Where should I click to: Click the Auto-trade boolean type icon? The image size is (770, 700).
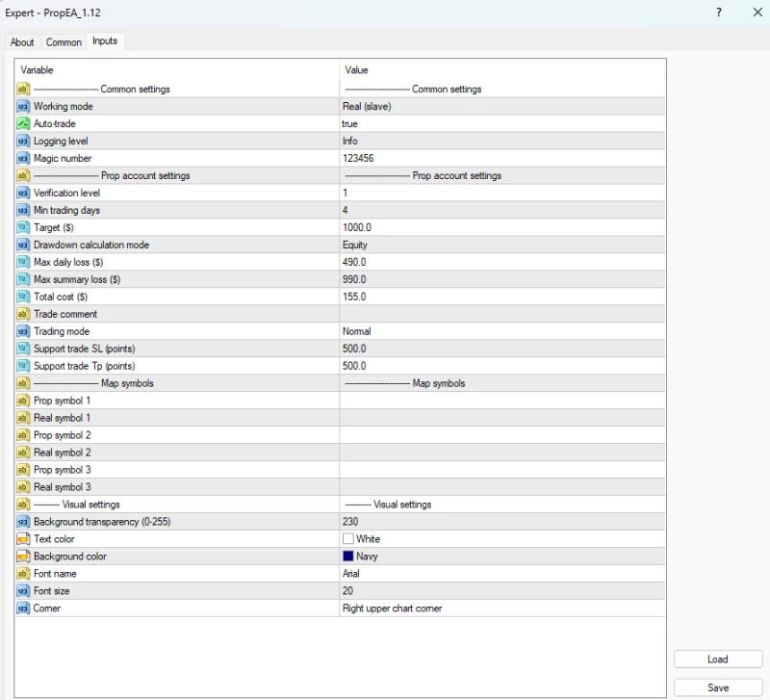click(23, 124)
